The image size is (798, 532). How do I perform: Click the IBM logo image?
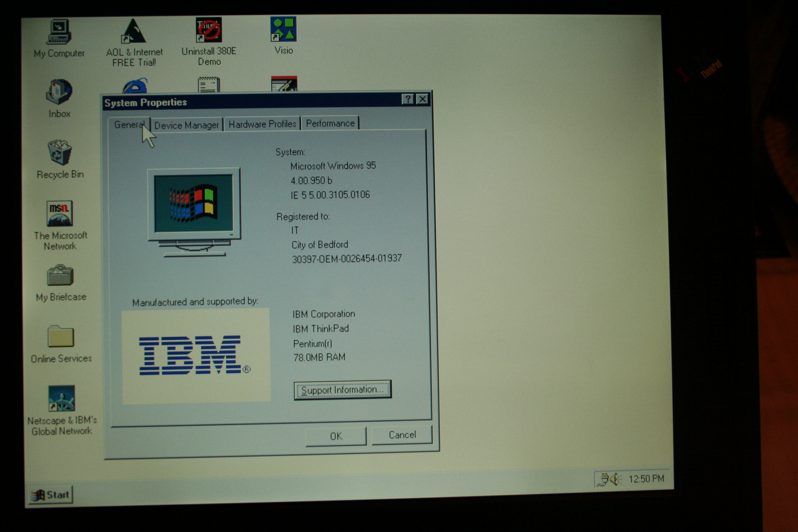195,356
